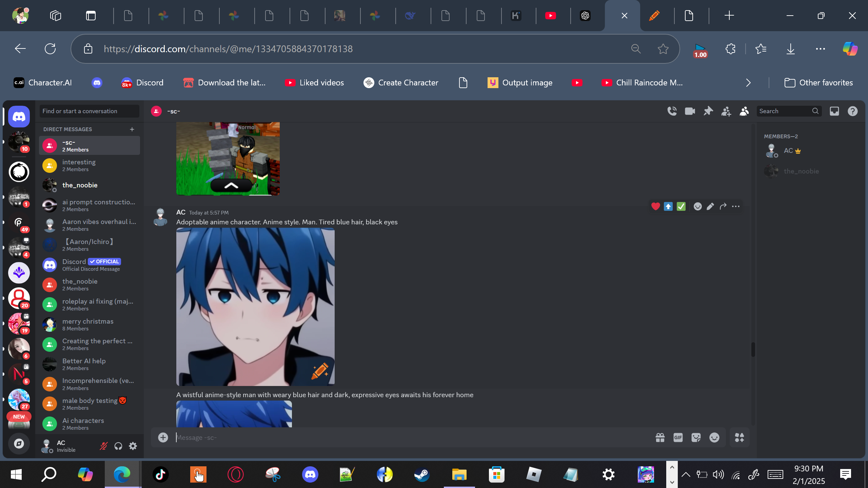The width and height of the screenshot is (868, 488).
Task: Toggle deafen with the headphones icon
Action: coord(118,446)
